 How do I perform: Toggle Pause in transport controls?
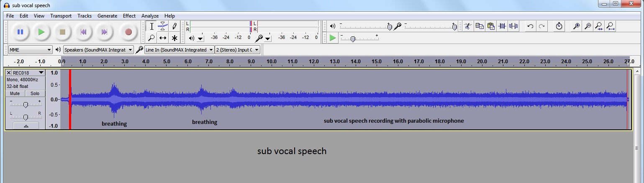20,32
